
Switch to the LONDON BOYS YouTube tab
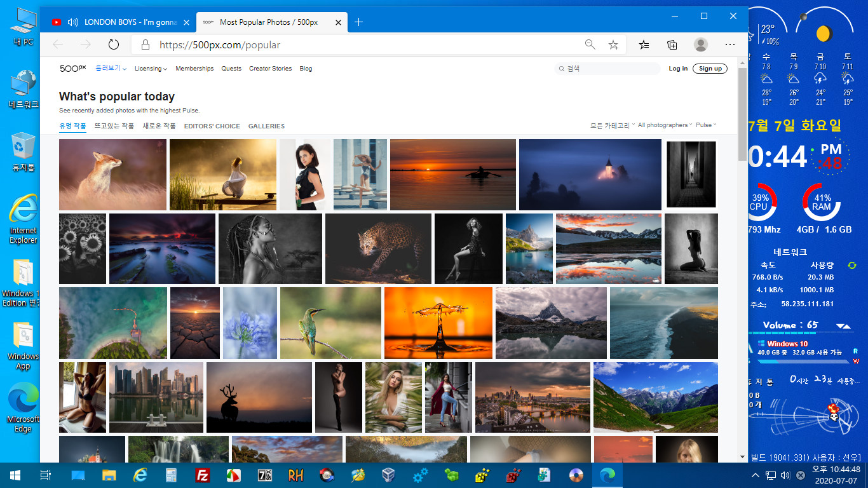coord(121,22)
